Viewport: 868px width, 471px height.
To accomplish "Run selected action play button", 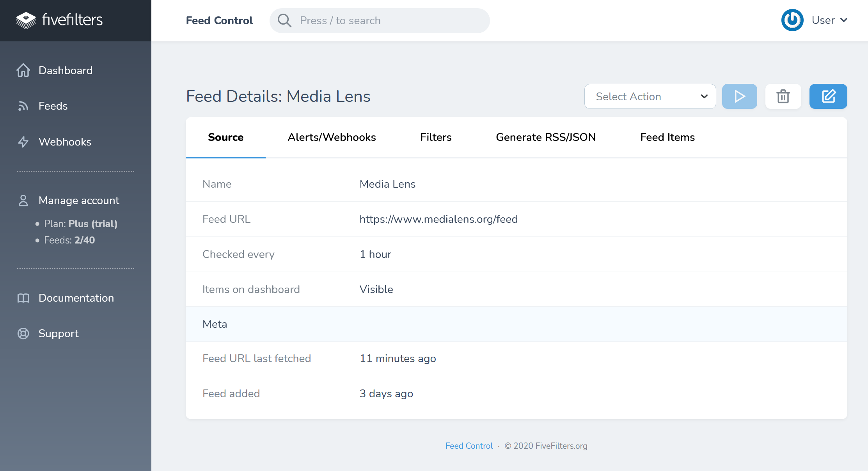I will coord(739,96).
